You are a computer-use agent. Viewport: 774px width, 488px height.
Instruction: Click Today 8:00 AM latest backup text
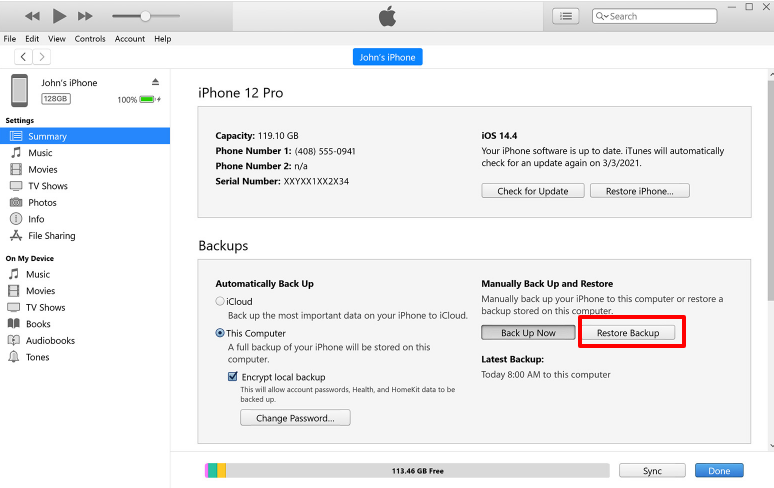click(x=545, y=375)
